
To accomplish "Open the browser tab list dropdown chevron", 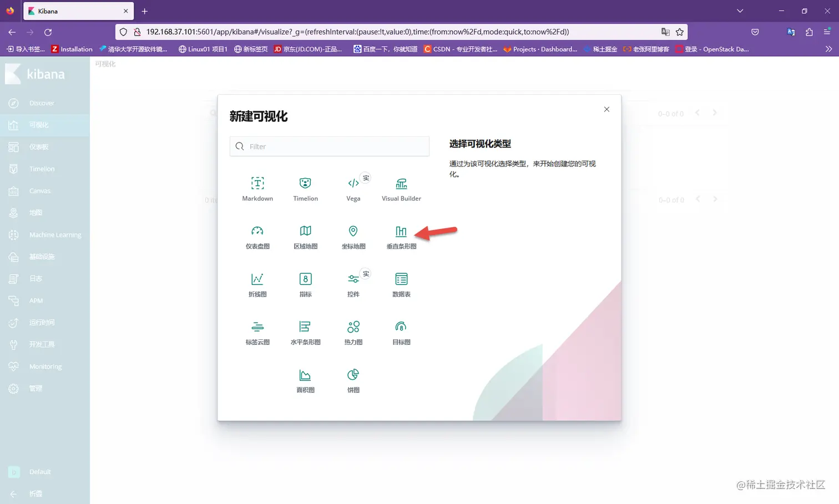I will 740,11.
